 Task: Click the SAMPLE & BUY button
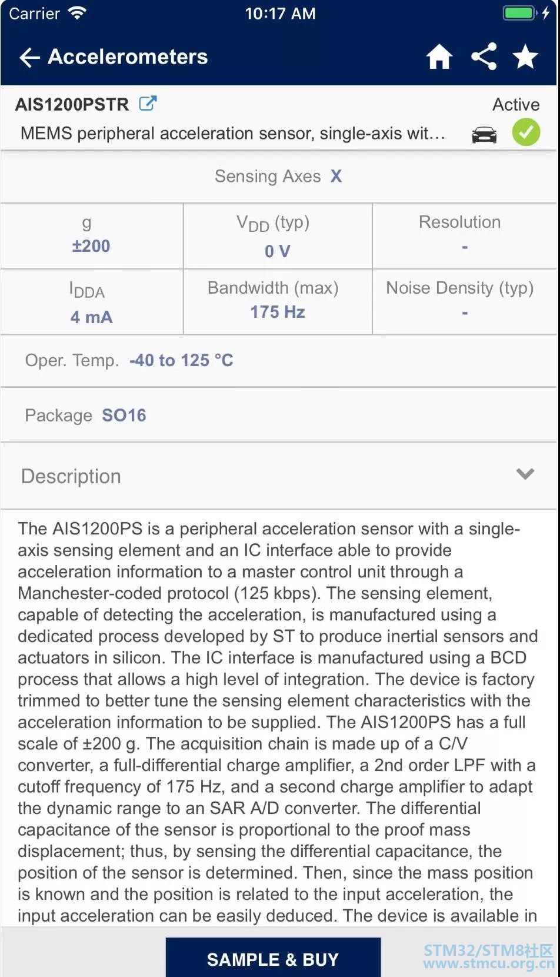[x=273, y=957]
